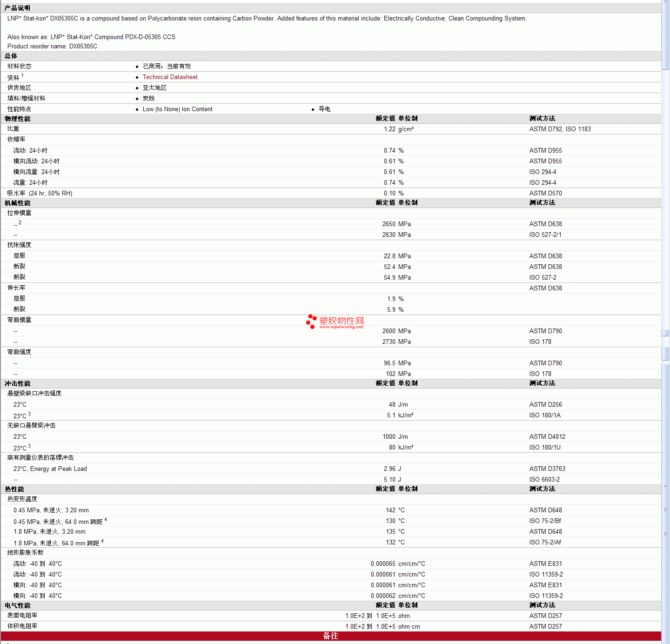Click the 导电 feature entry
The height and width of the screenshot is (644, 670).
[x=324, y=109]
